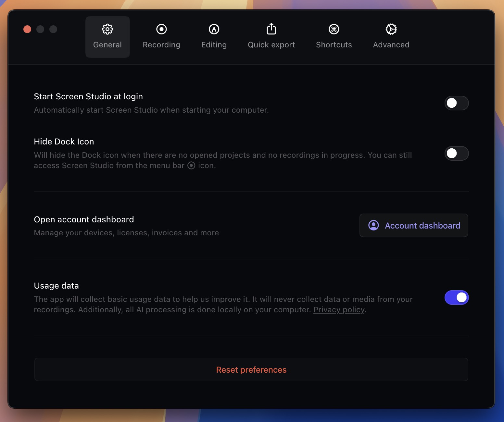Click the General gear icon

click(107, 29)
